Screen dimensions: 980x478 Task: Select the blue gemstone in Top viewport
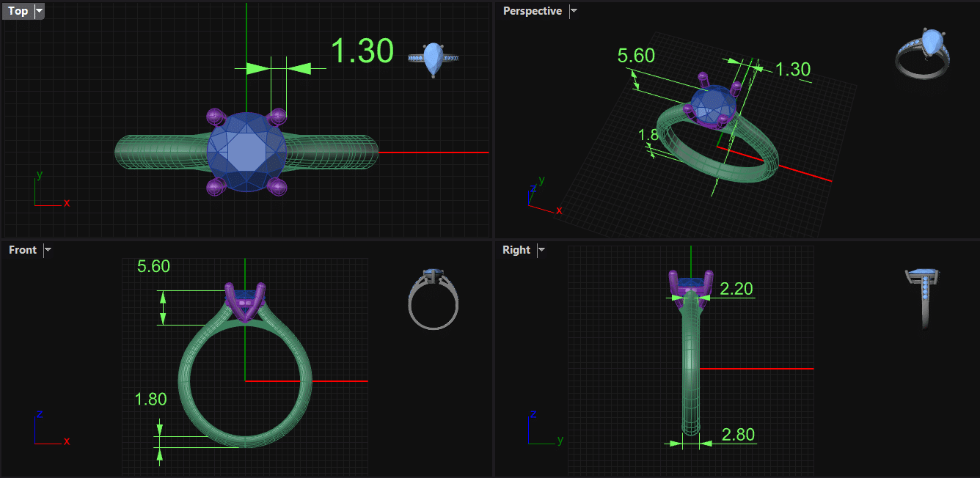pos(248,152)
